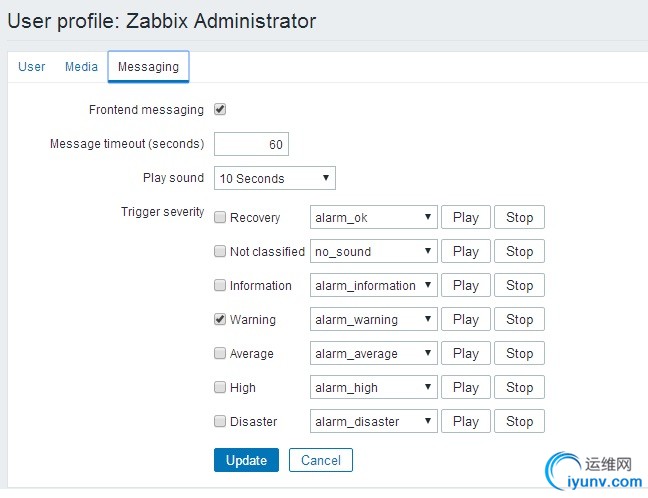Play the High severity alarm sound
The height and width of the screenshot is (498, 648).
(466, 387)
